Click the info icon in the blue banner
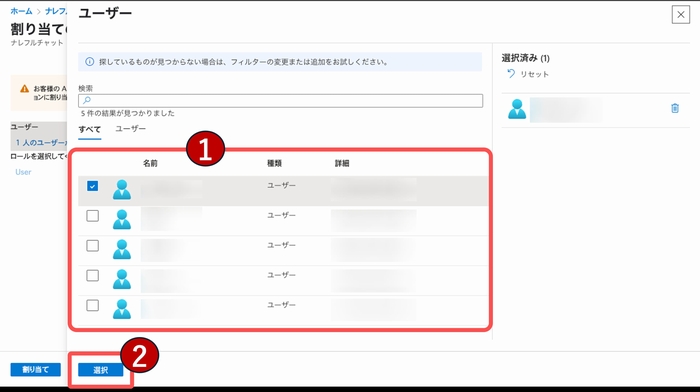The height and width of the screenshot is (392, 700). 90,62
